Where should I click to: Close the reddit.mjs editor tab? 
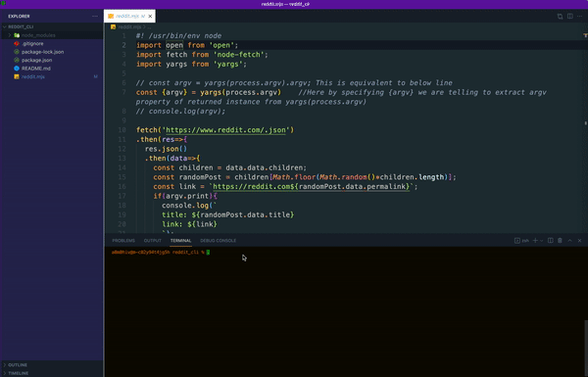150,16
